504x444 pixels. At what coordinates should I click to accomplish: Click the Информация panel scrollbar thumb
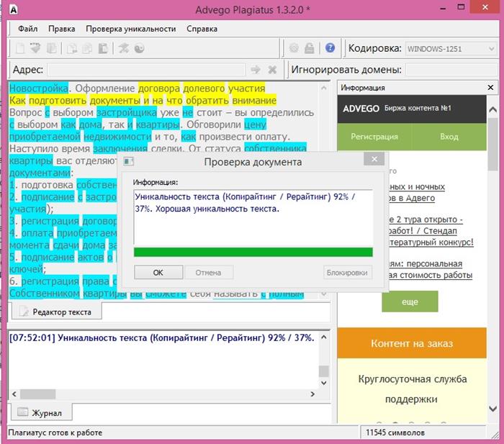pyautogui.click(x=492, y=144)
